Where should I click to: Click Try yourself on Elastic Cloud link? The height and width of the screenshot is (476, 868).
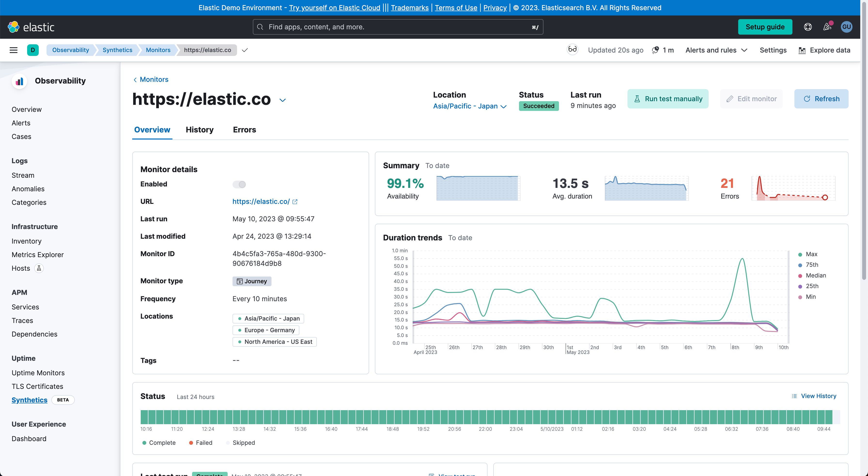(x=334, y=8)
